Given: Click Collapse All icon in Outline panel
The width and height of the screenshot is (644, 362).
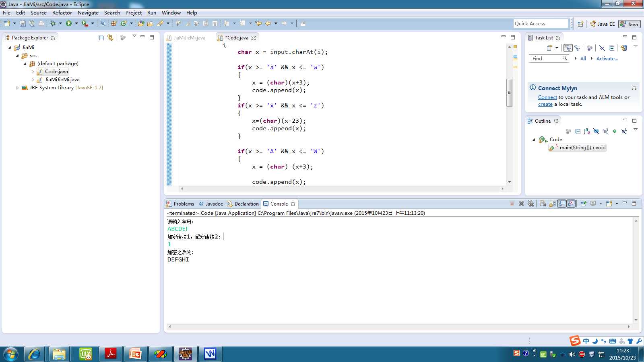Looking at the screenshot, I should coord(578,131).
